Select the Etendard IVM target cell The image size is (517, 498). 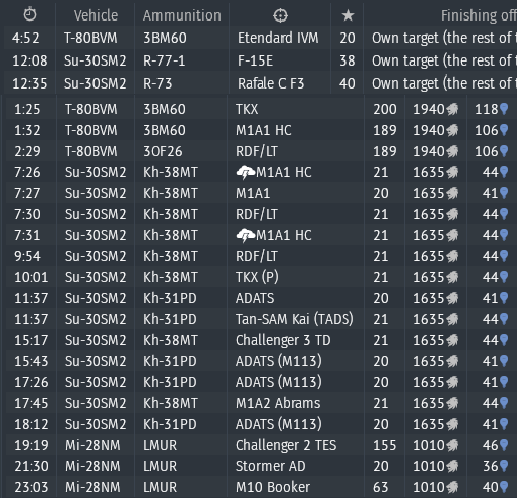click(x=278, y=38)
